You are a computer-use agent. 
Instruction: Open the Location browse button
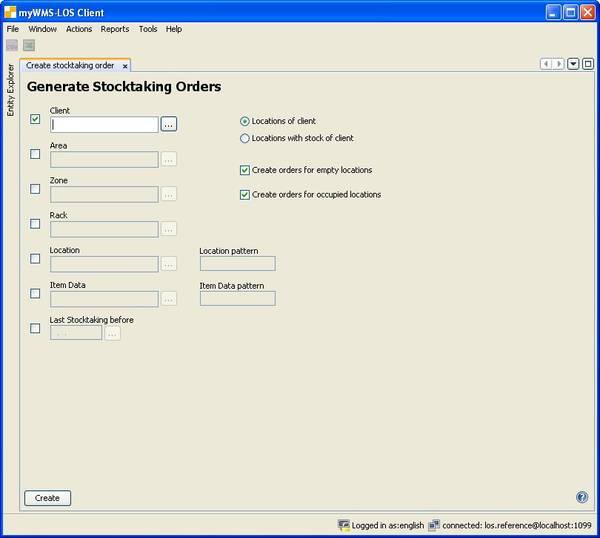tap(169, 264)
